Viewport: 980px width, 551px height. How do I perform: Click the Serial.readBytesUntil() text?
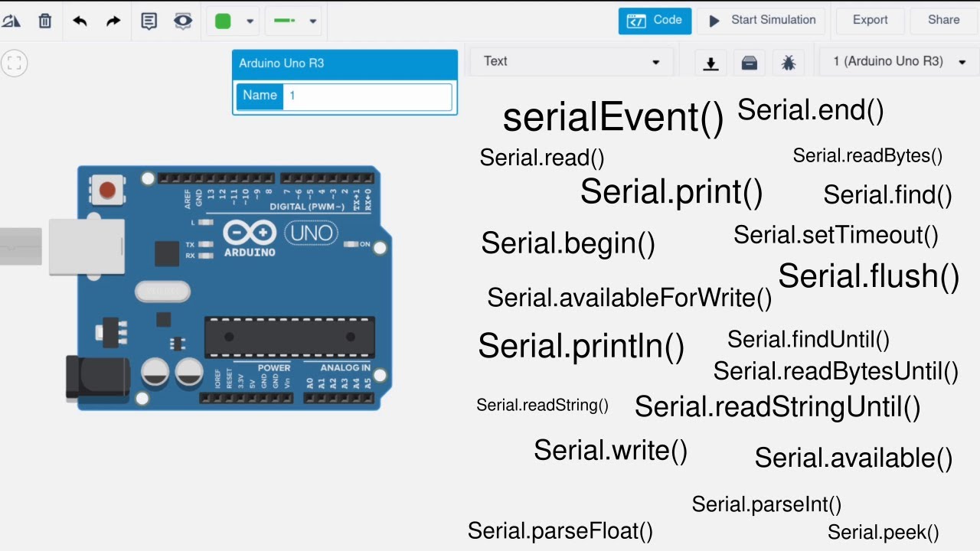pos(836,371)
